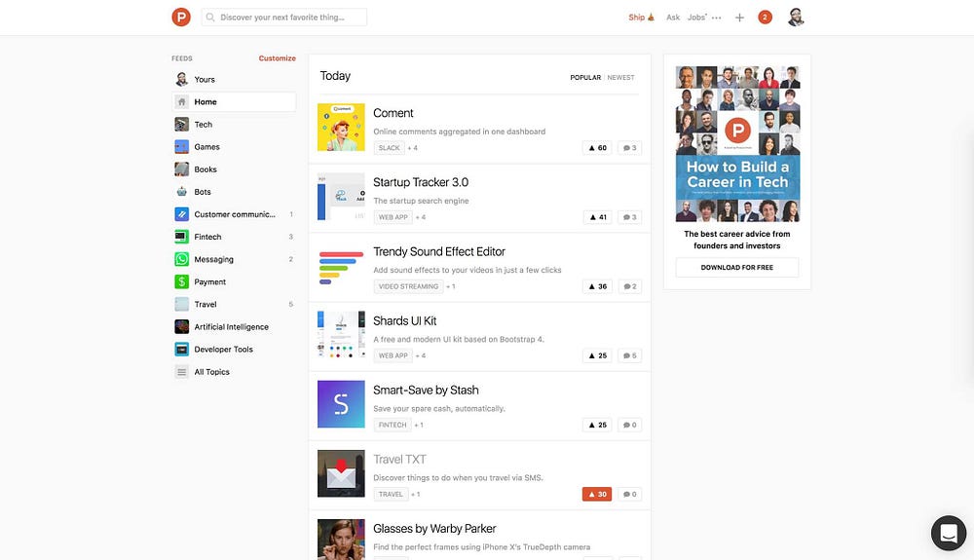Upvote Coment with 60 votes
Image resolution: width=974 pixels, height=560 pixels.
click(x=597, y=148)
